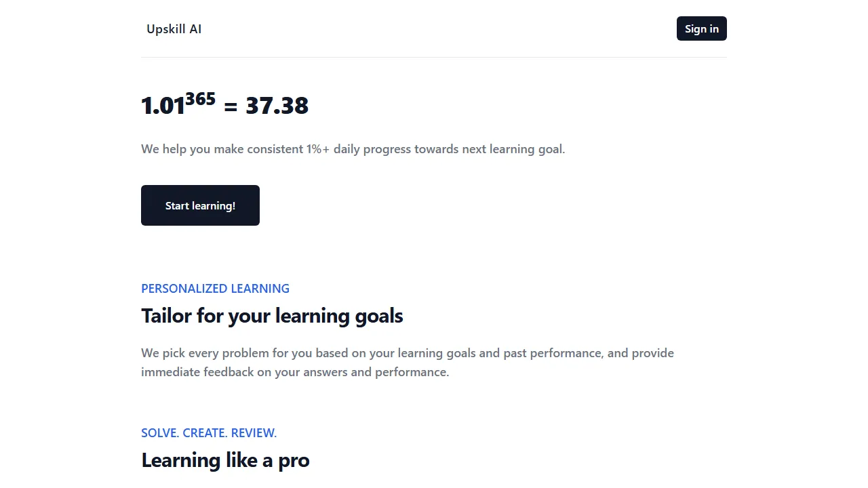
Task: Click the word REVIEW in the blue label
Action: [x=252, y=432]
